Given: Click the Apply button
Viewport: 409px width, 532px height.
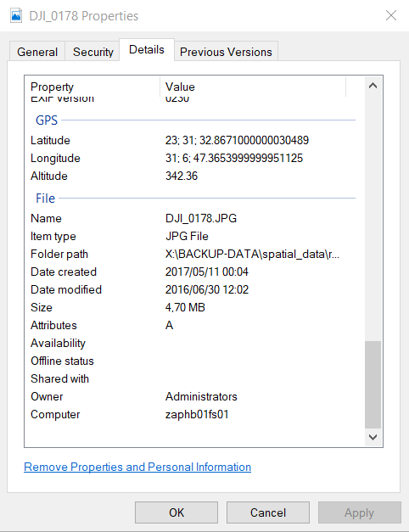Looking at the screenshot, I should coord(359,512).
